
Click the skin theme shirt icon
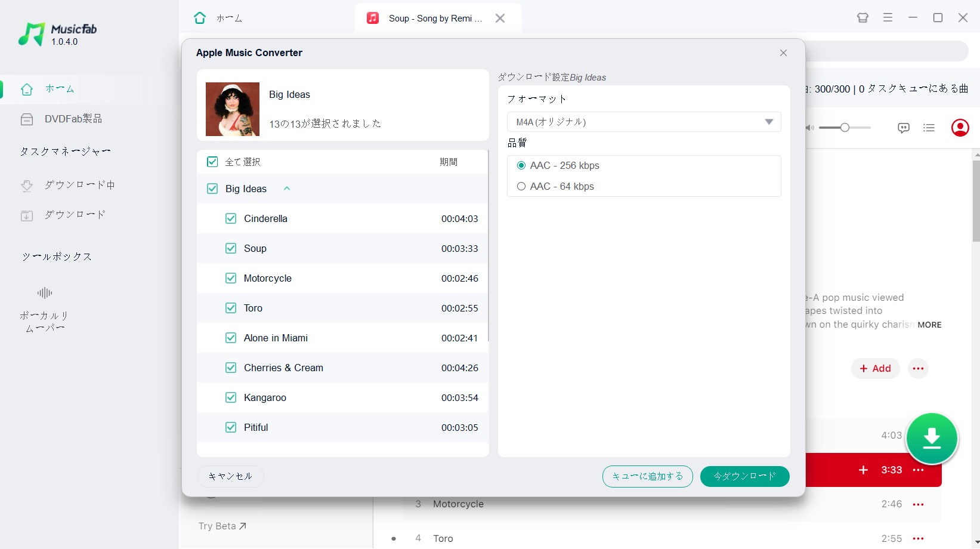pos(862,18)
